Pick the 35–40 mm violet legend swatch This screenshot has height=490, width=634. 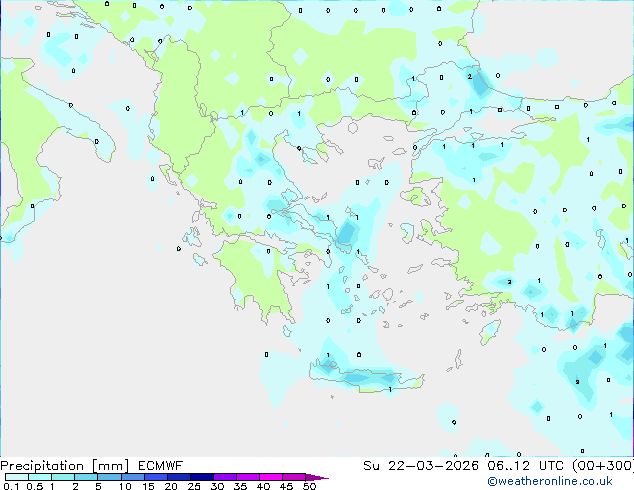click(x=248, y=477)
